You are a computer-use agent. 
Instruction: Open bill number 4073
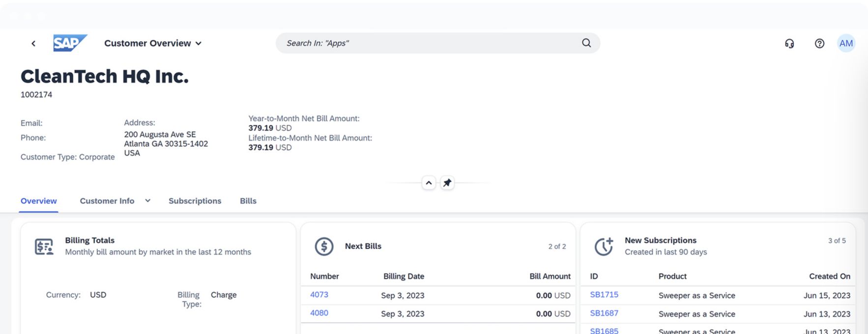pyautogui.click(x=319, y=295)
